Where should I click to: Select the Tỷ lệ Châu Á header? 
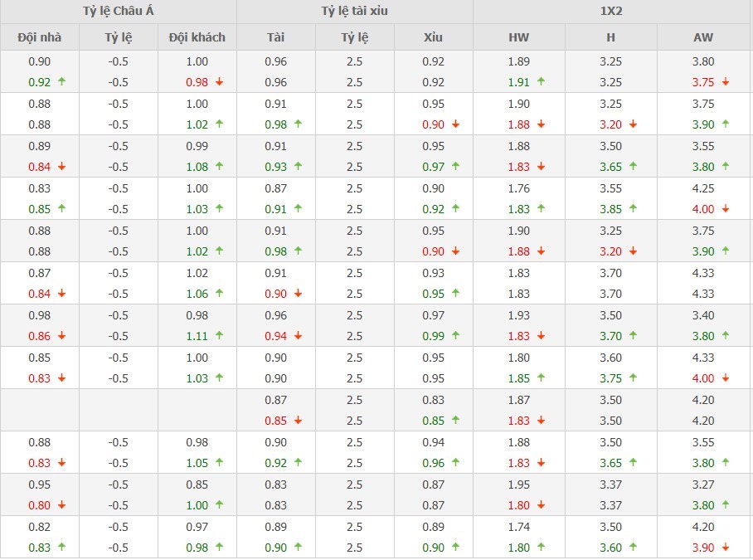(x=118, y=12)
